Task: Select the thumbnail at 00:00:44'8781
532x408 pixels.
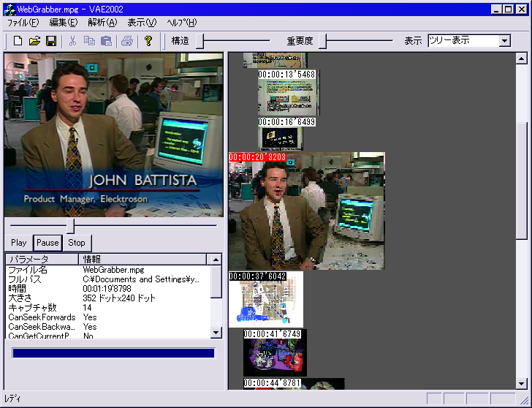Action: click(x=294, y=384)
